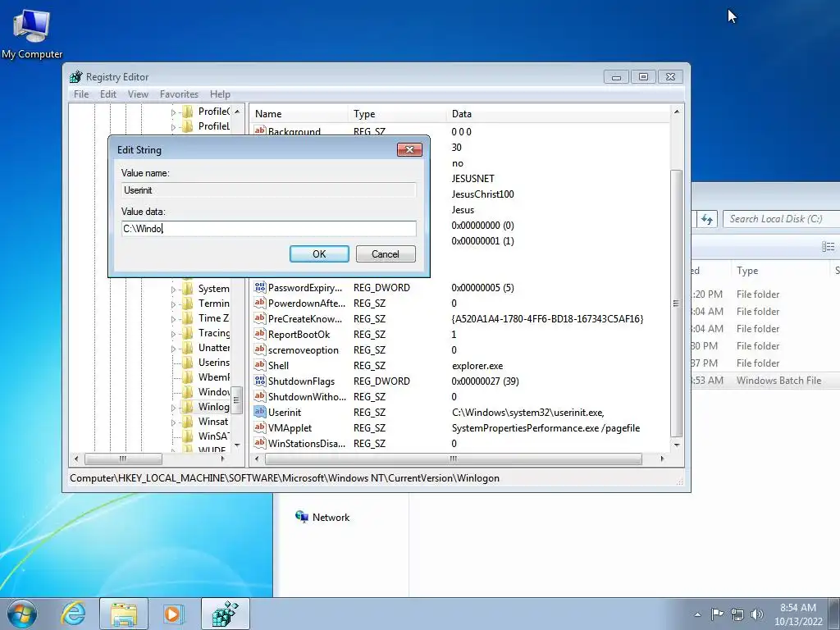Screen dimensions: 840x630
Task: Open the Action Center flag tray icon
Action: click(717, 614)
